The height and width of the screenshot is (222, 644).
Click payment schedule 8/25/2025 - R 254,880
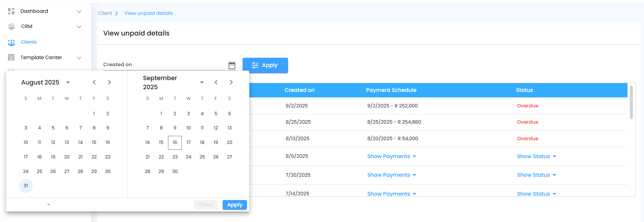394,122
